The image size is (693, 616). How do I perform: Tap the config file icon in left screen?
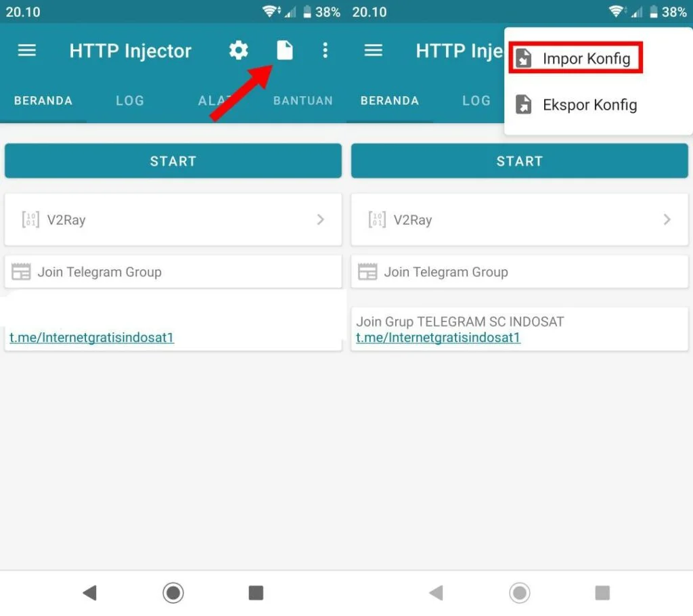point(285,50)
